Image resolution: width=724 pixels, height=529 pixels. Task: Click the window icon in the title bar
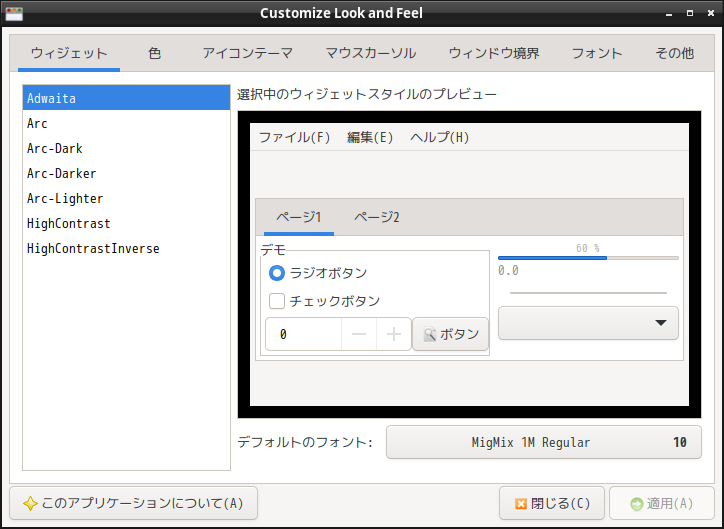[14, 13]
